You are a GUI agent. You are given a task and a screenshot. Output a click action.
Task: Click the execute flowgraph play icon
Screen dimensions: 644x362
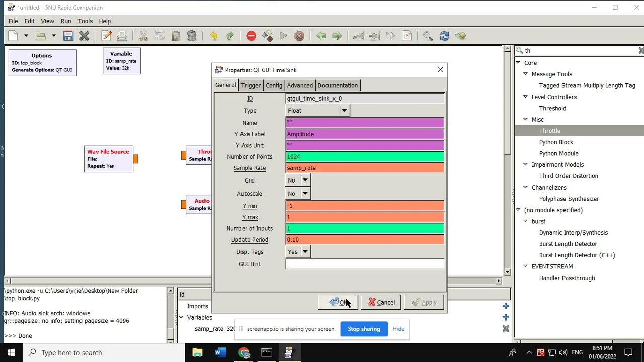[283, 36]
